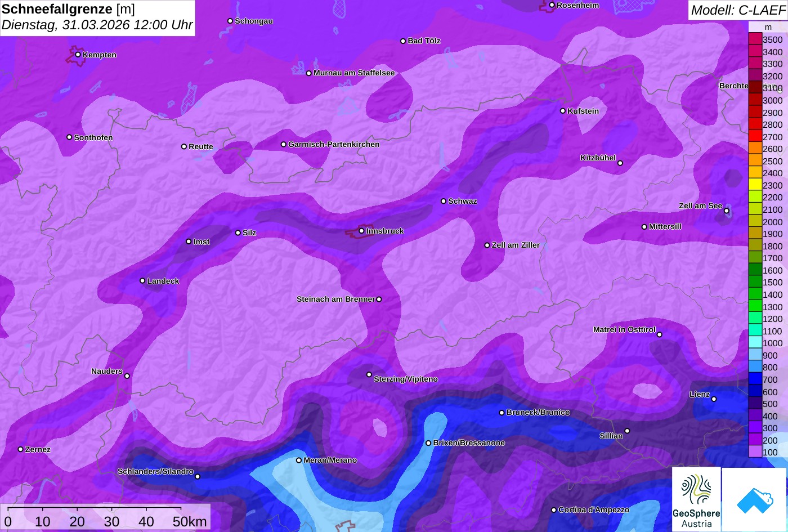Click the Silz label
Viewport: 788px width, 532px height.
coord(249,233)
